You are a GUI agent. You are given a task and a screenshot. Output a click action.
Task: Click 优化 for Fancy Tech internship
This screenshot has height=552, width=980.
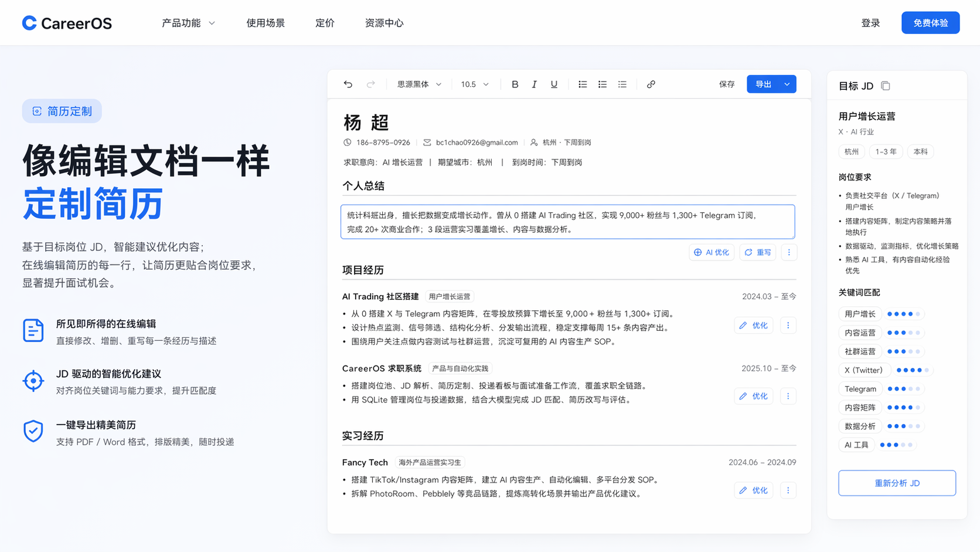[754, 490]
